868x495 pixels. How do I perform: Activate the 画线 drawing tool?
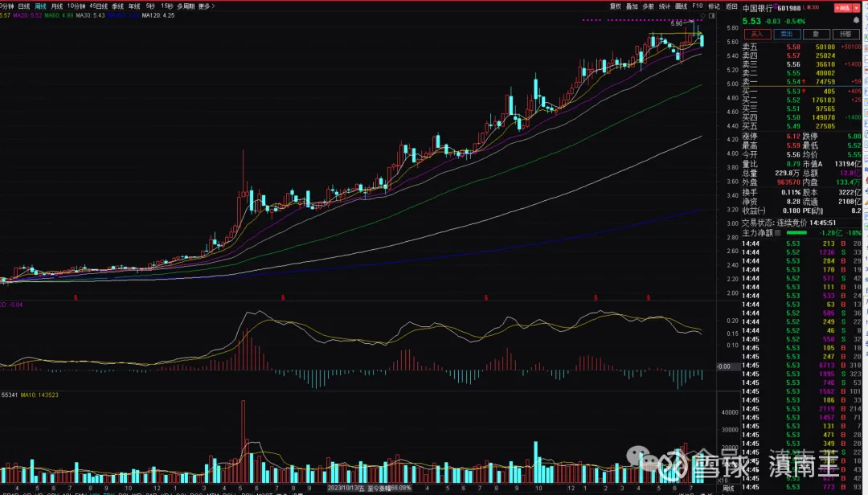coord(682,6)
